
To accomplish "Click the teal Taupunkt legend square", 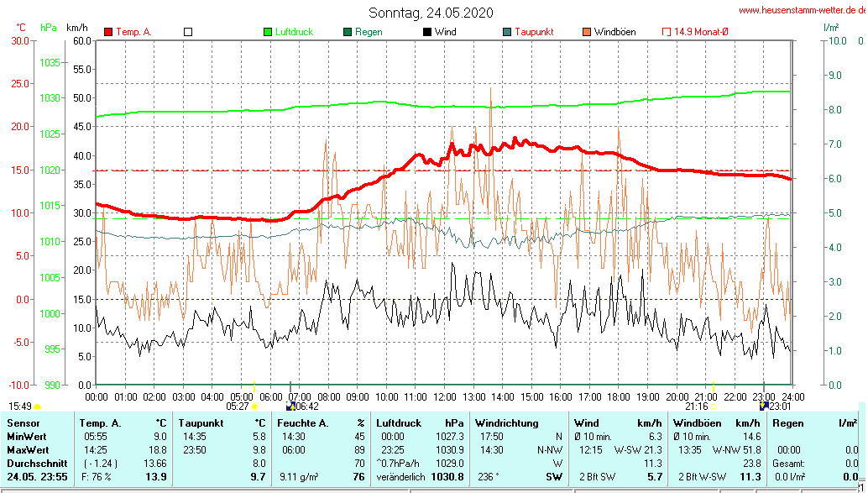I will coord(507,32).
